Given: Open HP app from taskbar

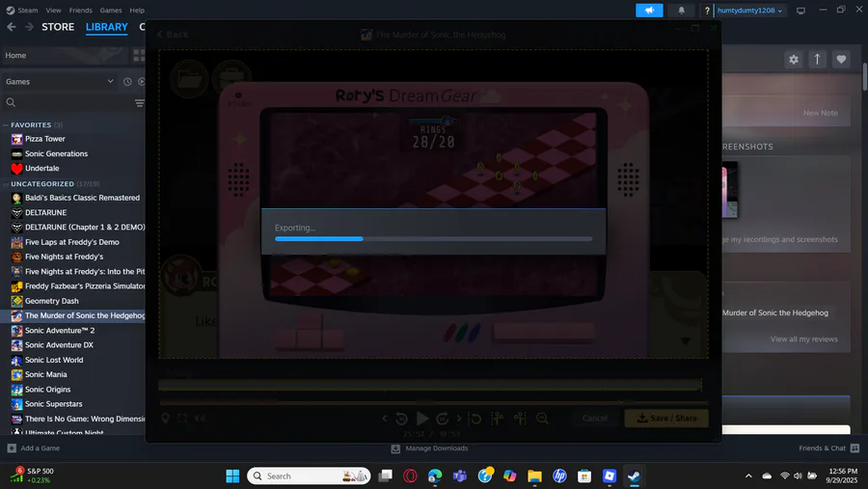Looking at the screenshot, I should pos(559,475).
